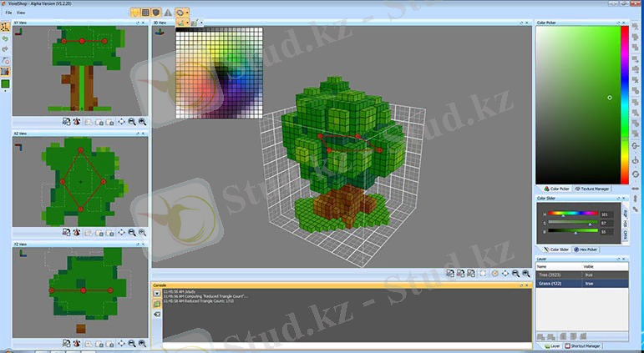Click the shield icon in top toolbar
Screen dimensions: 644x353
156,13
